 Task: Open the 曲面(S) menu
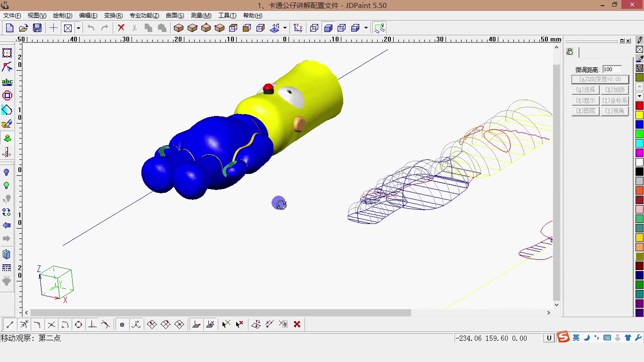pyautogui.click(x=174, y=15)
